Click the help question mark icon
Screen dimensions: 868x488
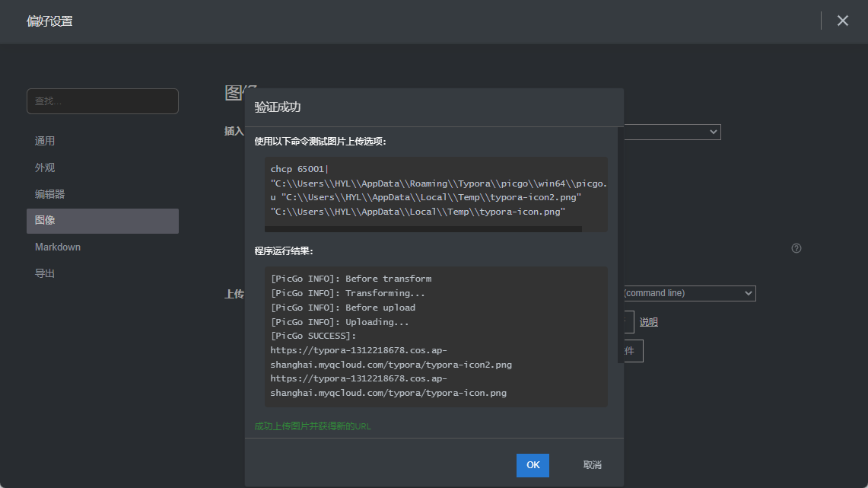point(796,248)
